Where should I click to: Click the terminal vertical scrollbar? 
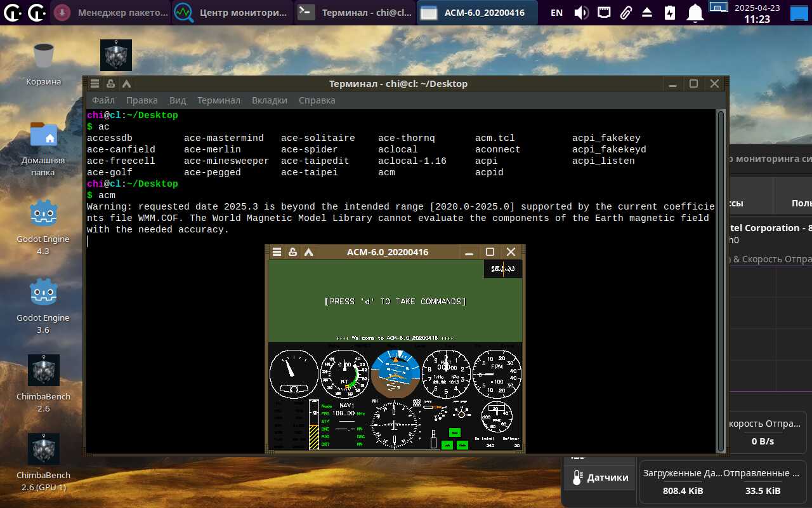coord(720,279)
